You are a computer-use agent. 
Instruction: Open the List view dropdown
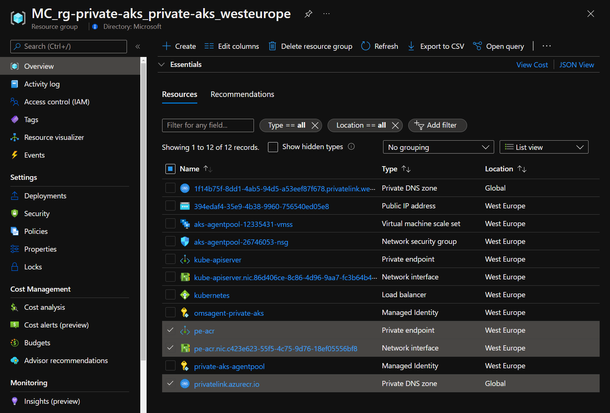click(544, 147)
